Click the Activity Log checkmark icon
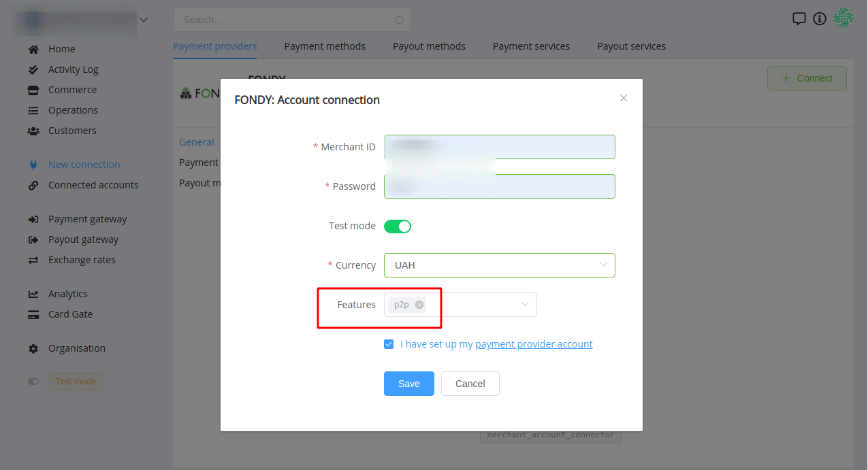The height and width of the screenshot is (470, 868). click(x=33, y=69)
